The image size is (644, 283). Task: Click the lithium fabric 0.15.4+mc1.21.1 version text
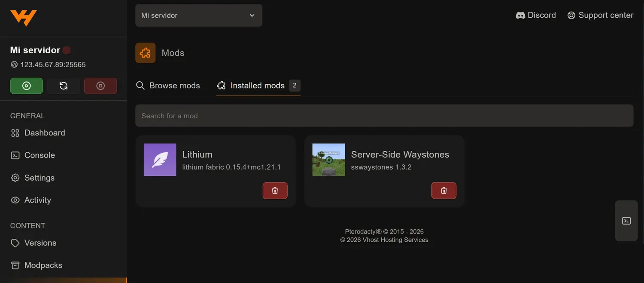[x=232, y=167]
